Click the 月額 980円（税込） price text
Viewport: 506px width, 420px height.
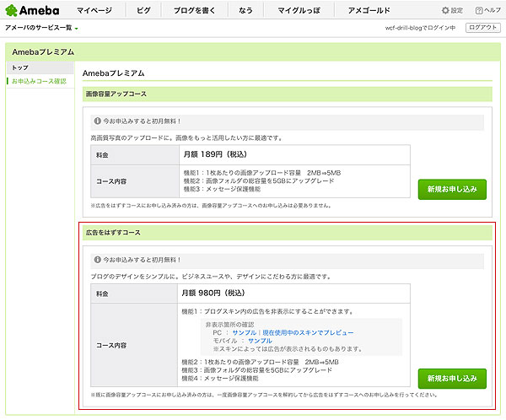pos(213,293)
